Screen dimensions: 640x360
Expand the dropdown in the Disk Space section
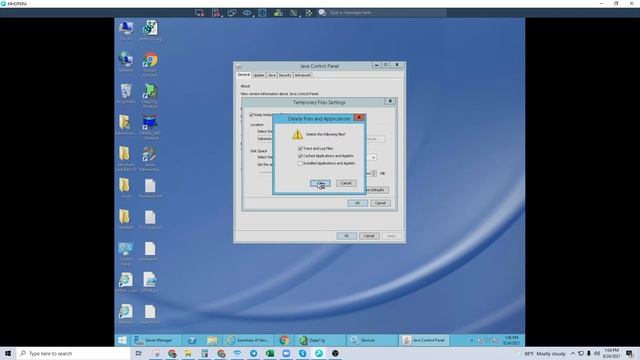(x=373, y=158)
